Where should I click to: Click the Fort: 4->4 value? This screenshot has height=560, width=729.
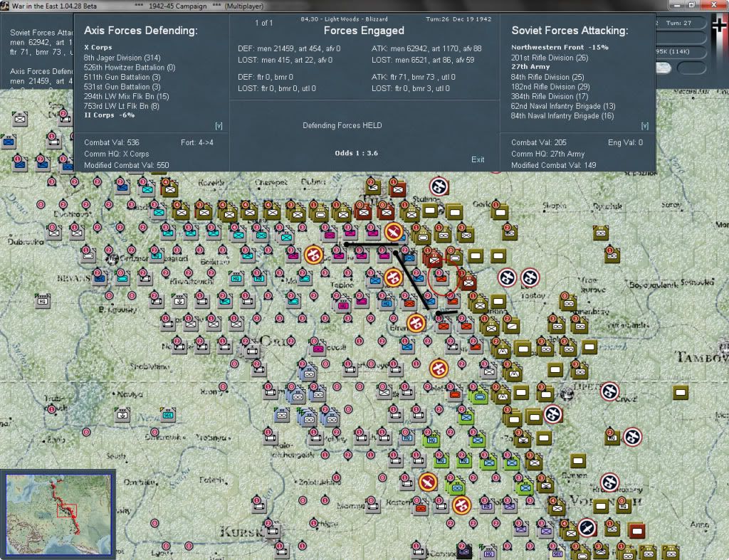point(196,143)
